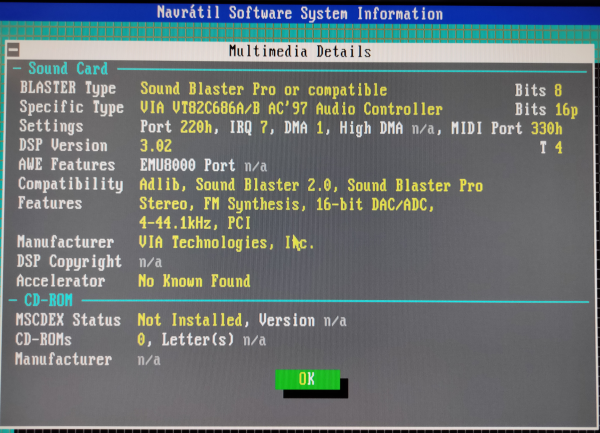Viewport: 600px width, 433px height.
Task: Click 'Adlib, Sound Blaster 2.0, Sound Blaster Pro' text
Action: coord(311,185)
